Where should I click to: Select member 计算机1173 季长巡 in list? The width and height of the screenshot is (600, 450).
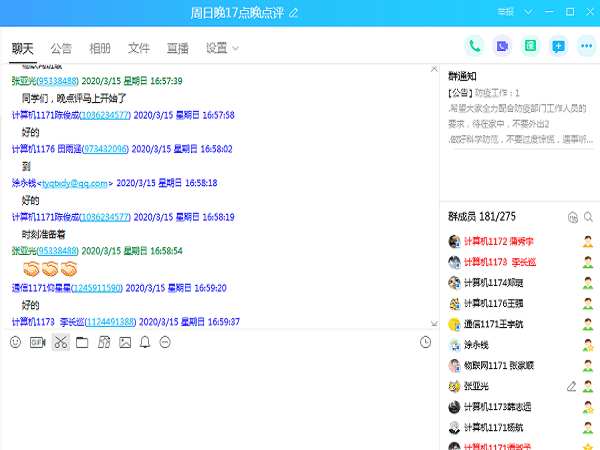pos(520,262)
